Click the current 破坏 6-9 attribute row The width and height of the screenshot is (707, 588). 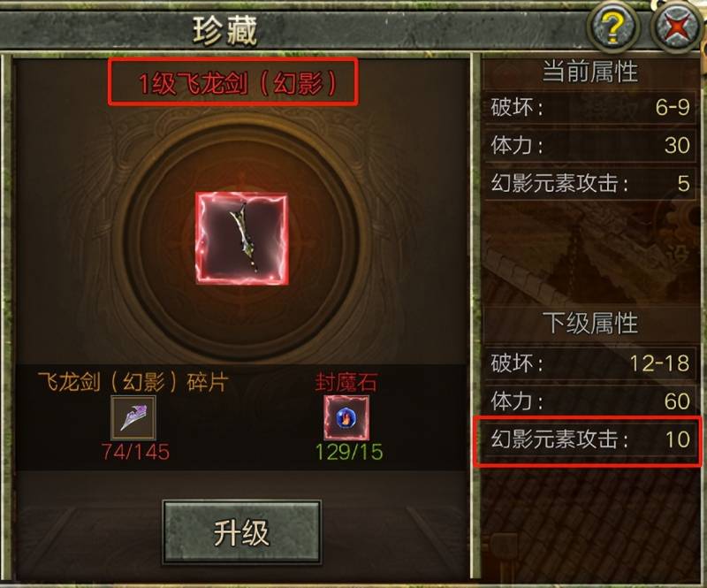coord(589,107)
